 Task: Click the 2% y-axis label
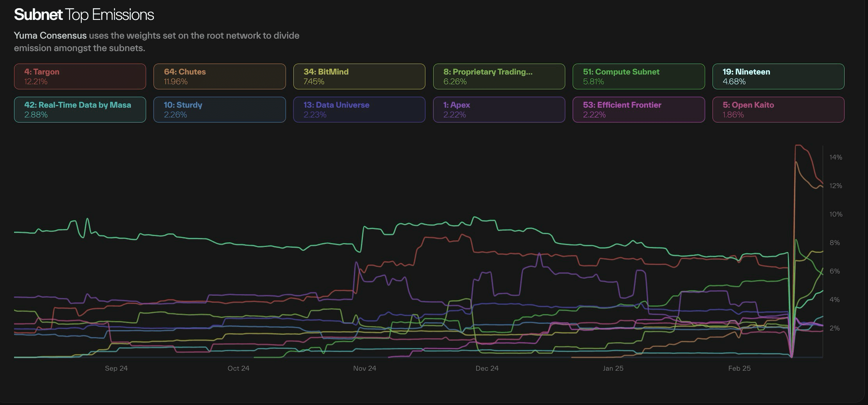coord(835,328)
